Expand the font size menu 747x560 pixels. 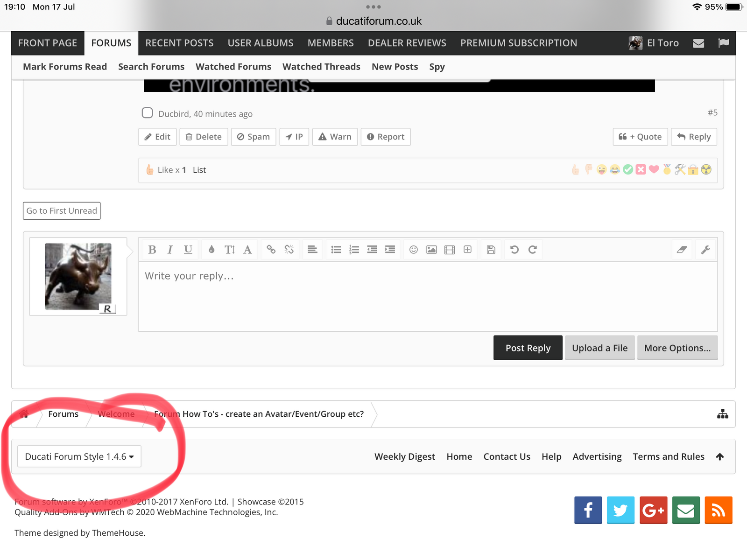(229, 250)
